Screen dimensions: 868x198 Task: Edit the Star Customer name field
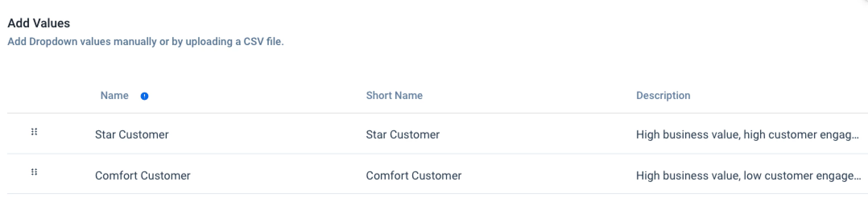(132, 134)
